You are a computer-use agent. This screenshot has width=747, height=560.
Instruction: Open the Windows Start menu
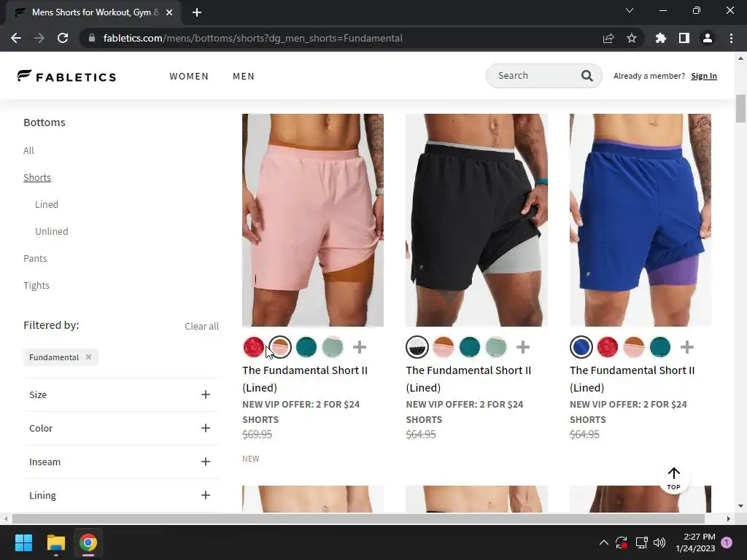[x=23, y=542]
